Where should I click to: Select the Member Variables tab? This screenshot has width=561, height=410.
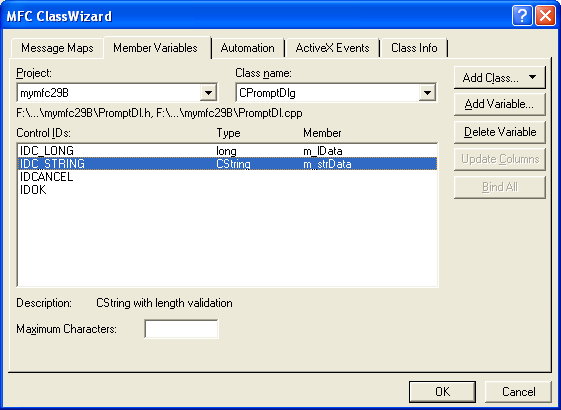coord(155,48)
